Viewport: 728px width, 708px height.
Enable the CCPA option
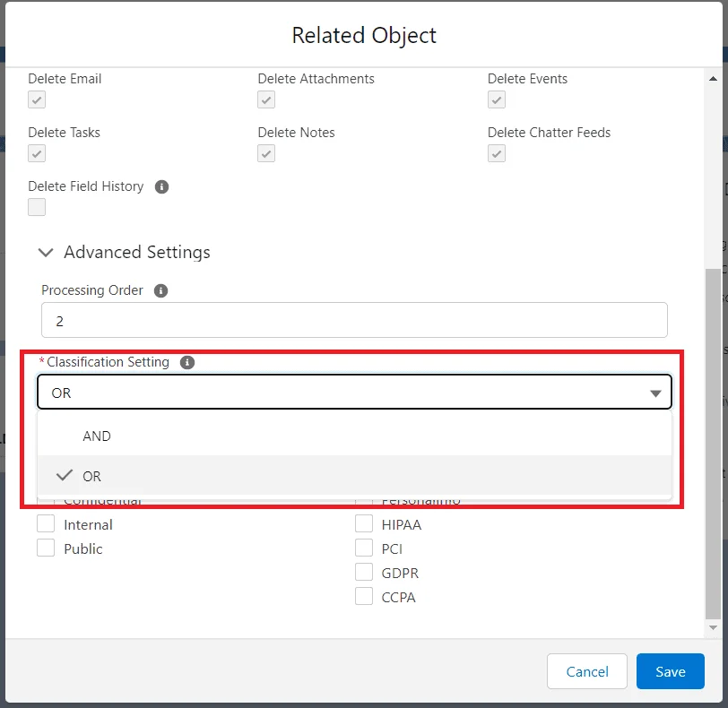point(364,596)
